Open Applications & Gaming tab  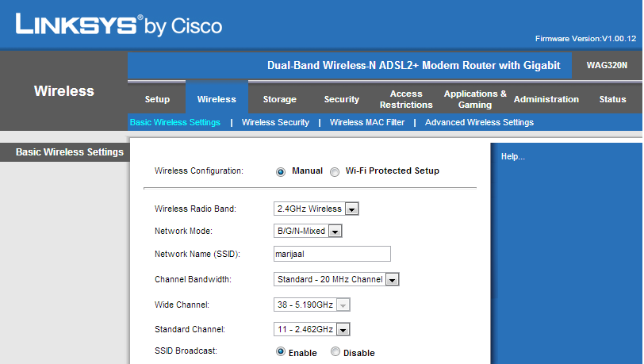pyautogui.click(x=475, y=99)
